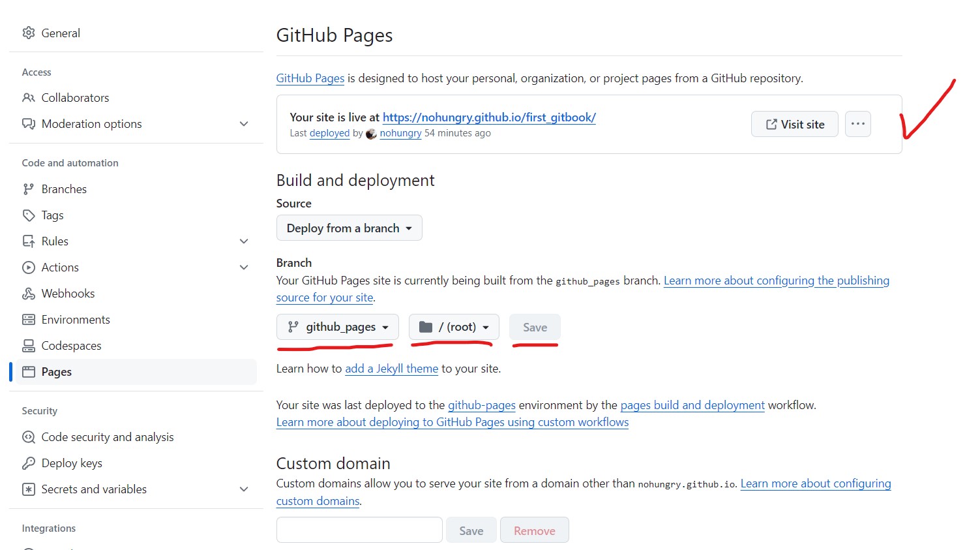This screenshot has height=550, width=980.
Task: Select the Branches git-branch icon
Action: click(x=29, y=189)
